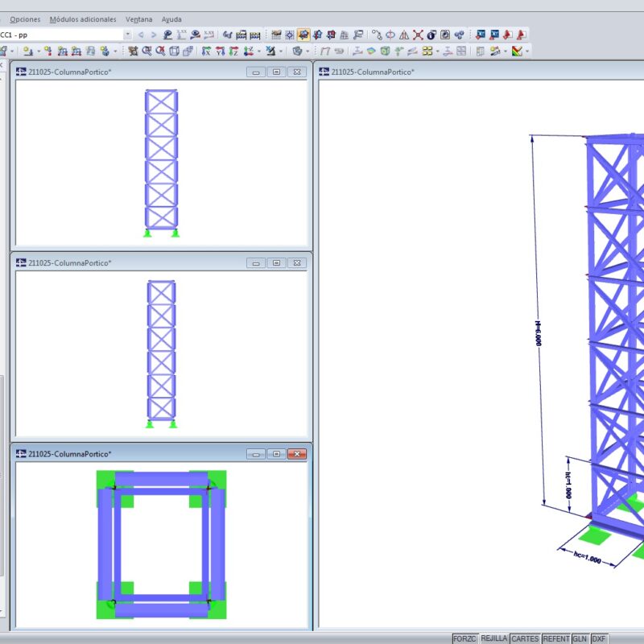Click the blue rotation ellipse icon

coord(390,35)
